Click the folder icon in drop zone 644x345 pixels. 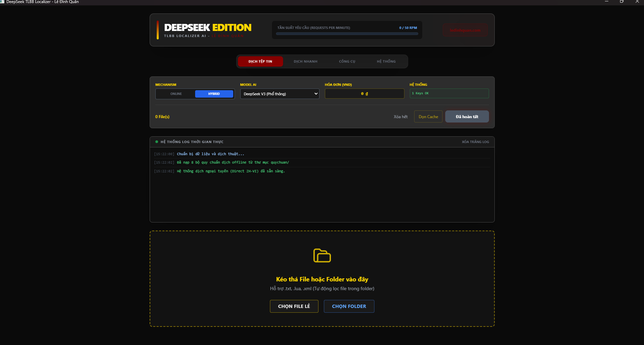[322, 256]
